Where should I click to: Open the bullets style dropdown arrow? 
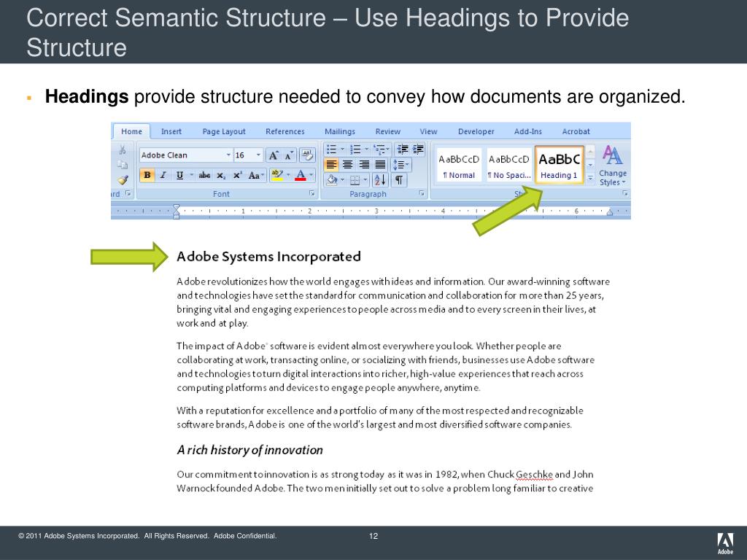click(342, 149)
